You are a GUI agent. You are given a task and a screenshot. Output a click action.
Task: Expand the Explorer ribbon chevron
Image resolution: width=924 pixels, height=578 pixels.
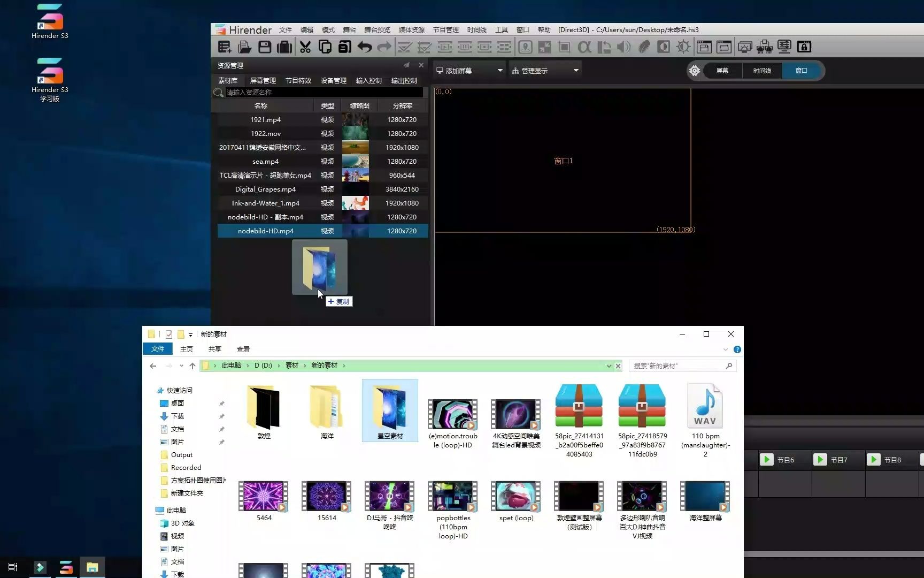[725, 349]
